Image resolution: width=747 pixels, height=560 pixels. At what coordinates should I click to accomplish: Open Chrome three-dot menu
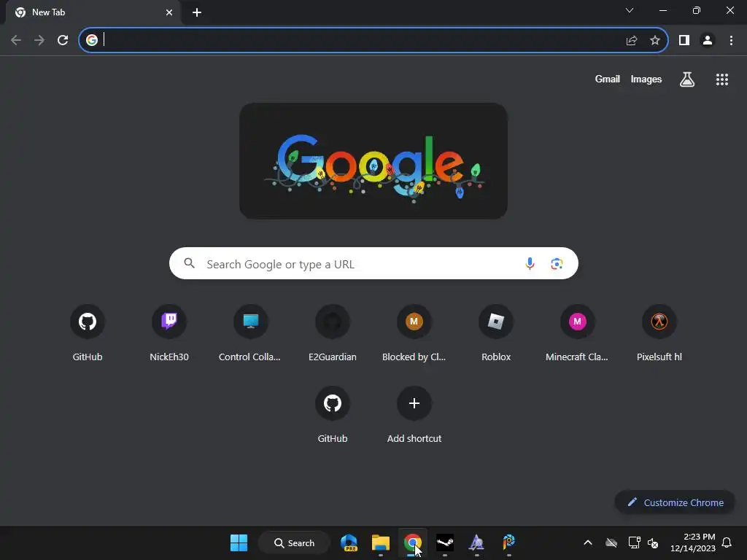coord(731,40)
